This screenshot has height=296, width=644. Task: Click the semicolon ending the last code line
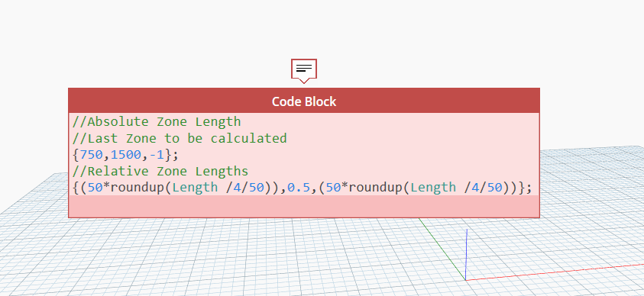(529, 188)
